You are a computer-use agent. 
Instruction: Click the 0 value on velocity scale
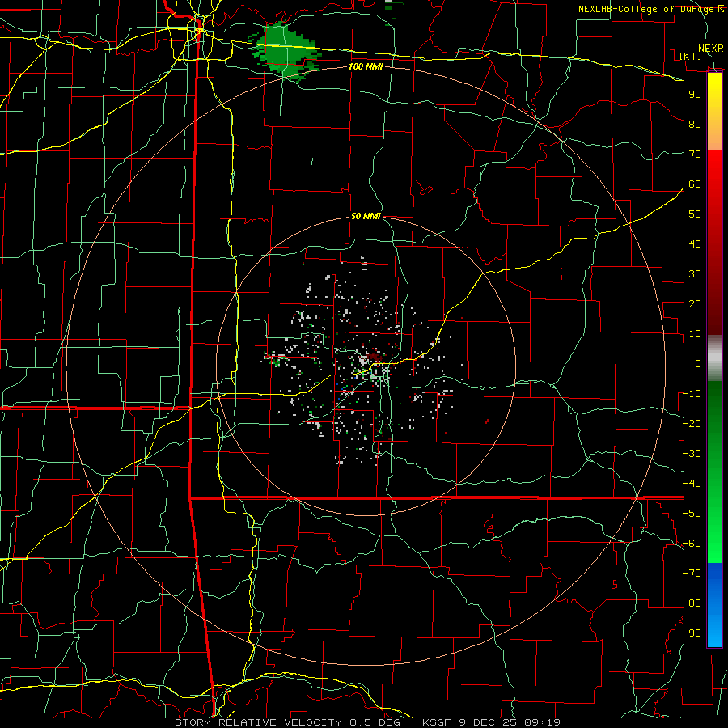tap(698, 364)
